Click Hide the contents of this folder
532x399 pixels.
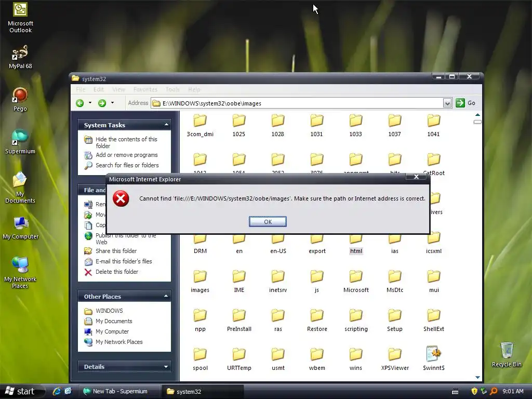[x=126, y=142]
